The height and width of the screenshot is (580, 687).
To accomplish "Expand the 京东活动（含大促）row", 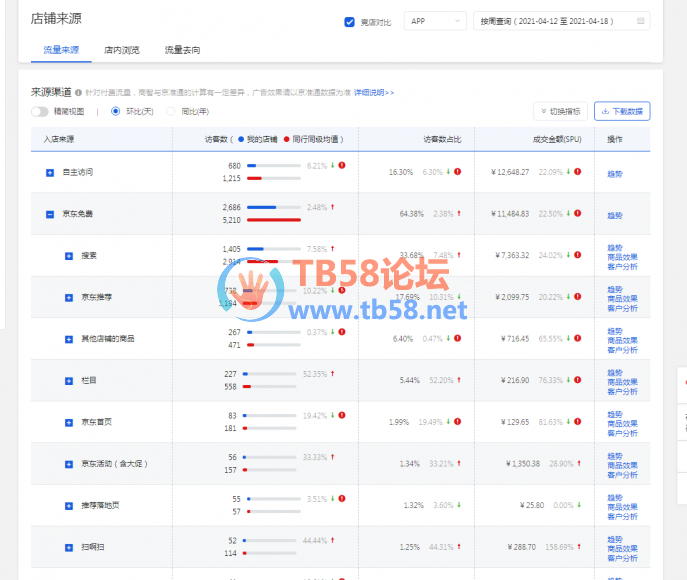I will [69, 464].
